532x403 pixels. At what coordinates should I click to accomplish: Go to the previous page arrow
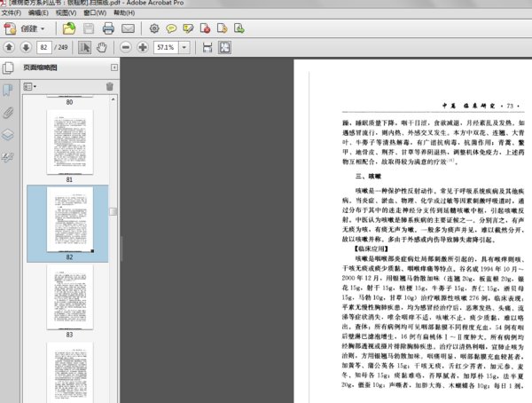9,46
